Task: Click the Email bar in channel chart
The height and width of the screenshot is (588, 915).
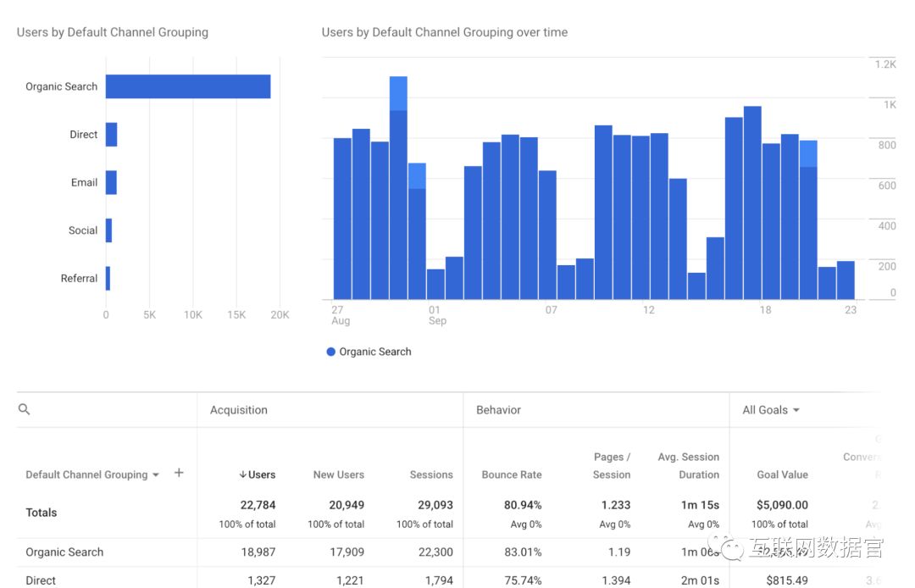Action: (x=111, y=182)
